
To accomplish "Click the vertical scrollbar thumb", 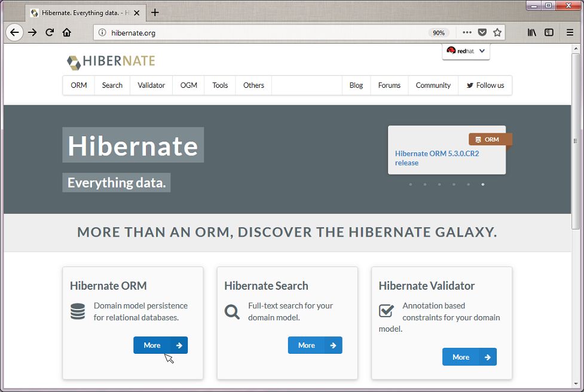I will pyautogui.click(x=576, y=142).
